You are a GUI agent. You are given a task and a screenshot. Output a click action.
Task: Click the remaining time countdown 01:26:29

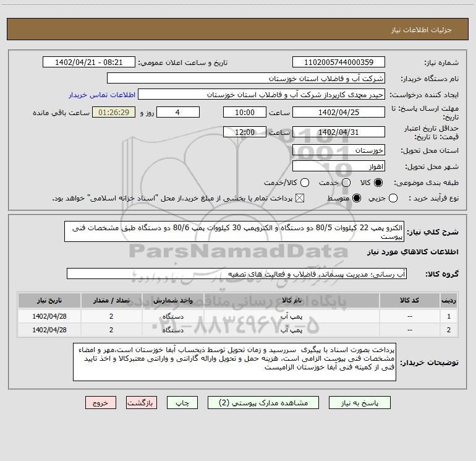pyautogui.click(x=114, y=112)
